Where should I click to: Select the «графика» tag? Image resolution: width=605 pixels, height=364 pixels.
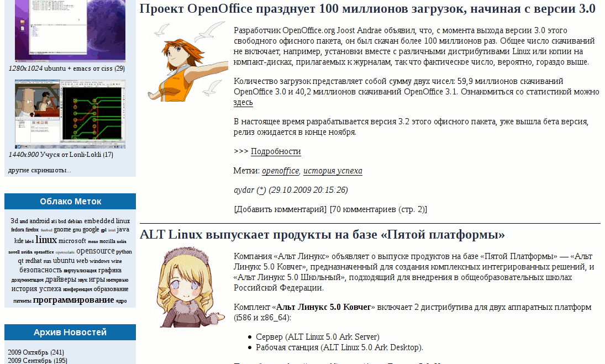coord(109,270)
